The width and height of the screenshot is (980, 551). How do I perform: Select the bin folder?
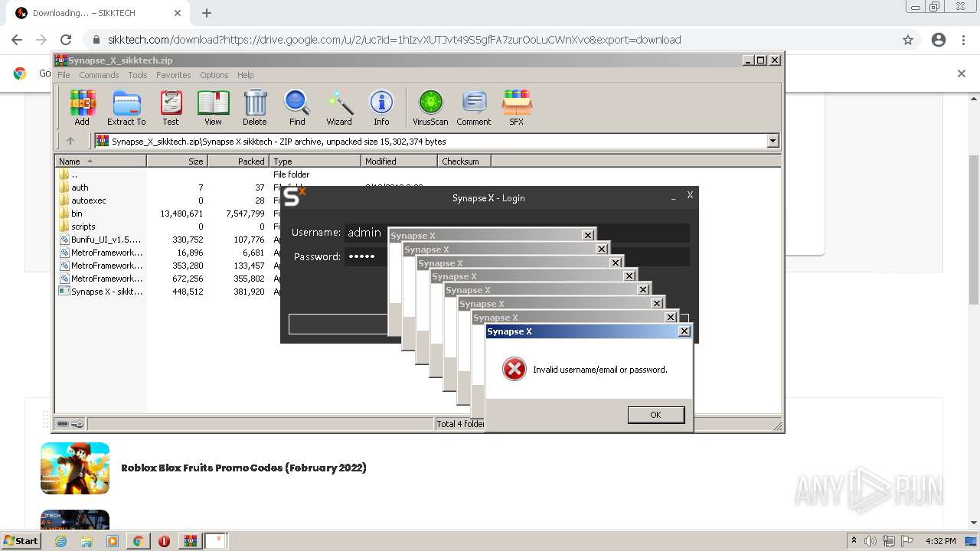pyautogui.click(x=77, y=214)
